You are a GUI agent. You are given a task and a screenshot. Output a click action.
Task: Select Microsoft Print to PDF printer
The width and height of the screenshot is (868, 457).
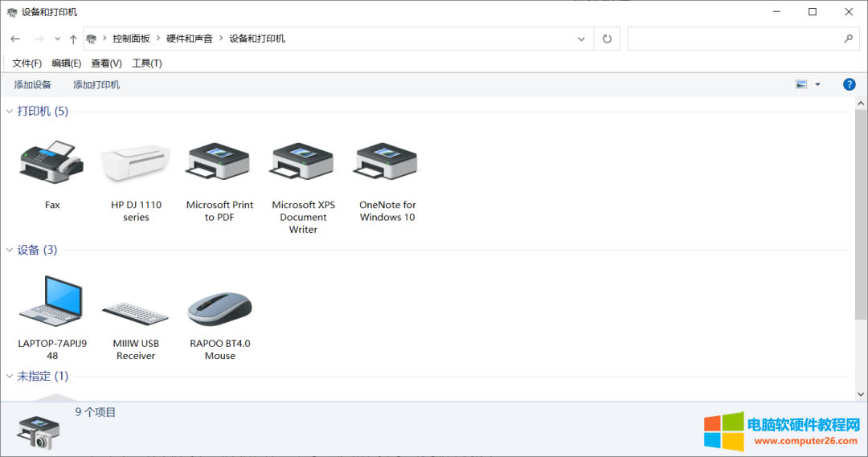click(219, 161)
